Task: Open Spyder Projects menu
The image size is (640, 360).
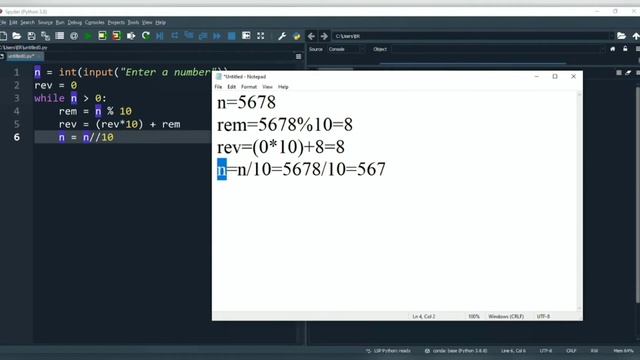Action: click(116, 22)
